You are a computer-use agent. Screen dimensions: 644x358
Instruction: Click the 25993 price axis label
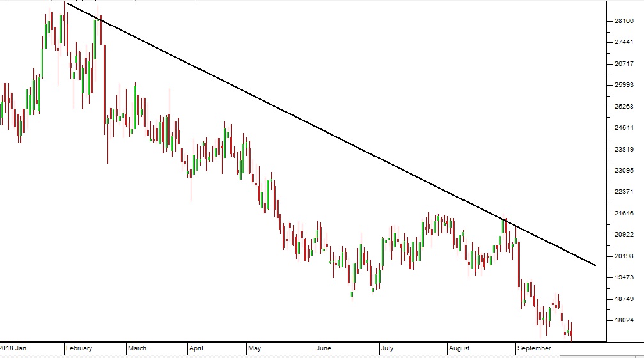click(624, 85)
